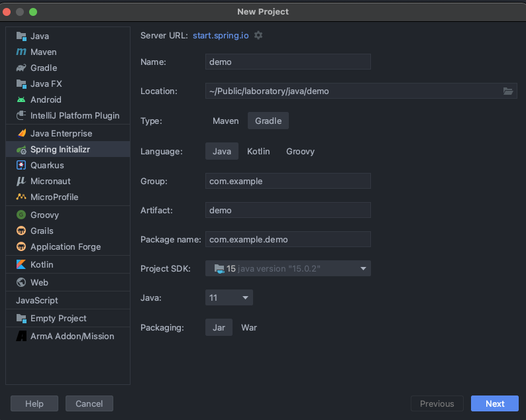This screenshot has height=420, width=526.
Task: Click the Web globe icon
Action: tap(21, 282)
